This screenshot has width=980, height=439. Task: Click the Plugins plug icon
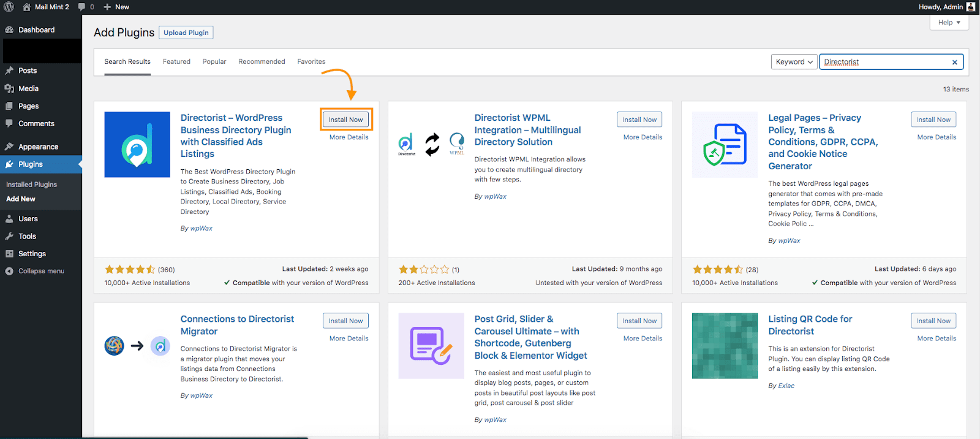pos(9,164)
